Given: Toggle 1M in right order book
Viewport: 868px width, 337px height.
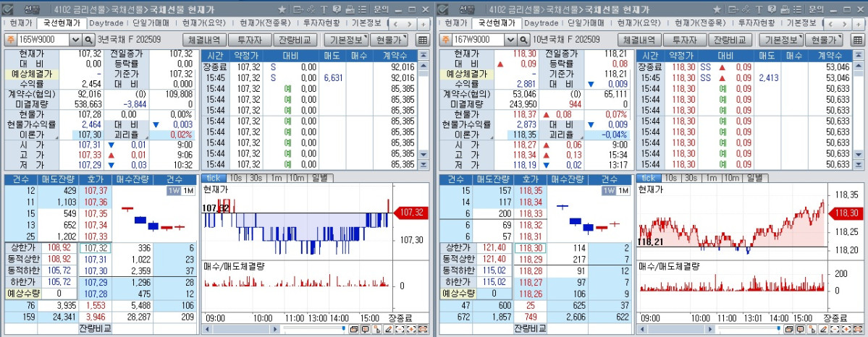Looking at the screenshot, I should (x=623, y=190).
